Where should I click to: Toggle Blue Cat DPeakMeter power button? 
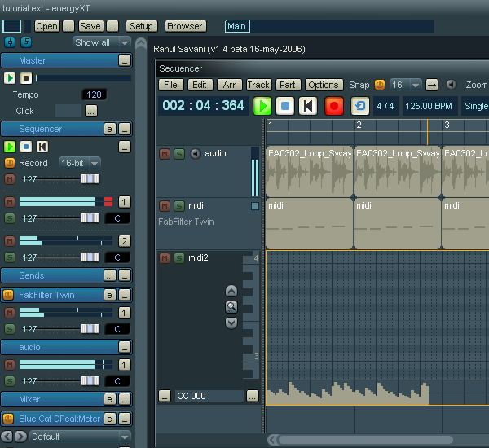8,419
